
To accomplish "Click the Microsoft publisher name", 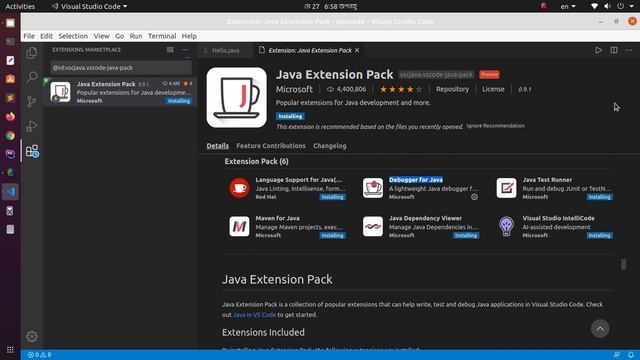I will click(294, 89).
